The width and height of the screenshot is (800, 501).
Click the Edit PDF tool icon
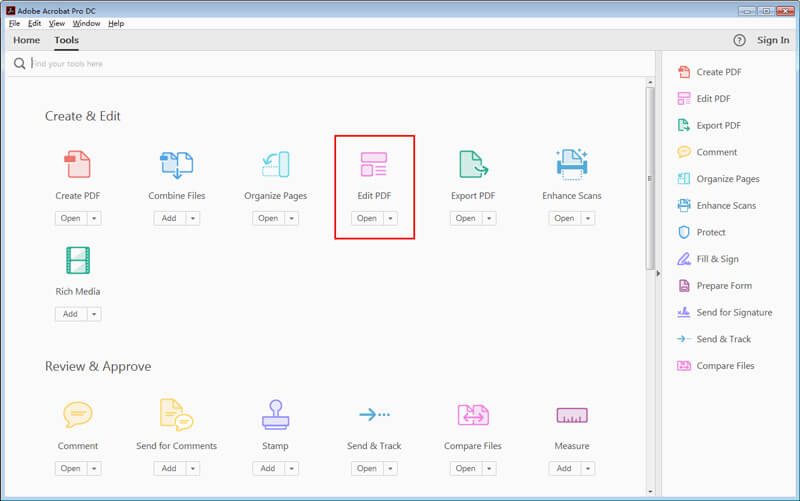click(x=373, y=164)
